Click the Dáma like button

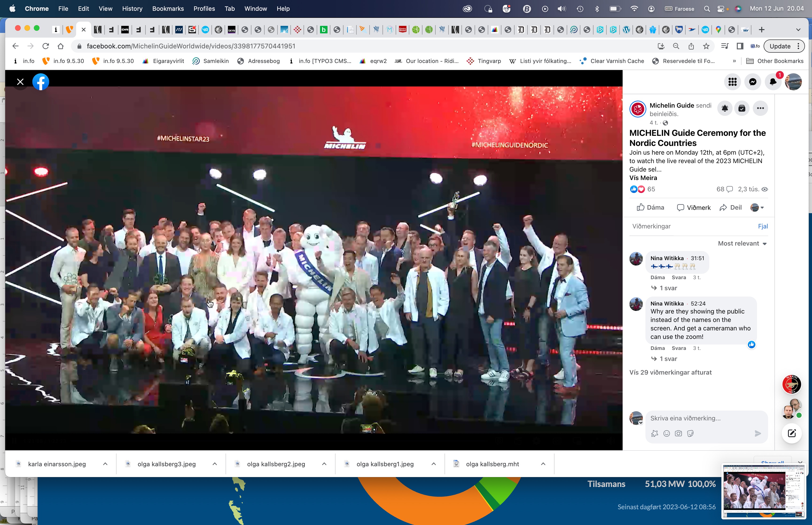pyautogui.click(x=650, y=208)
